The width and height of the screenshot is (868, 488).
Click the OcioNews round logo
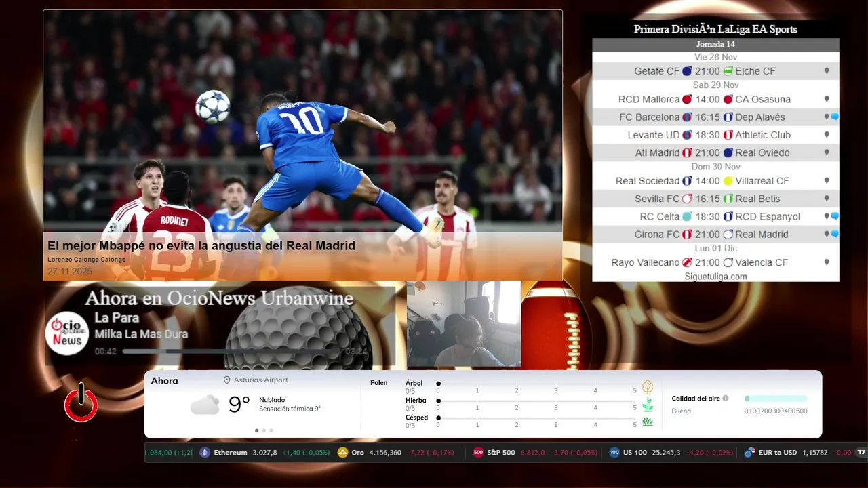pos(67,333)
